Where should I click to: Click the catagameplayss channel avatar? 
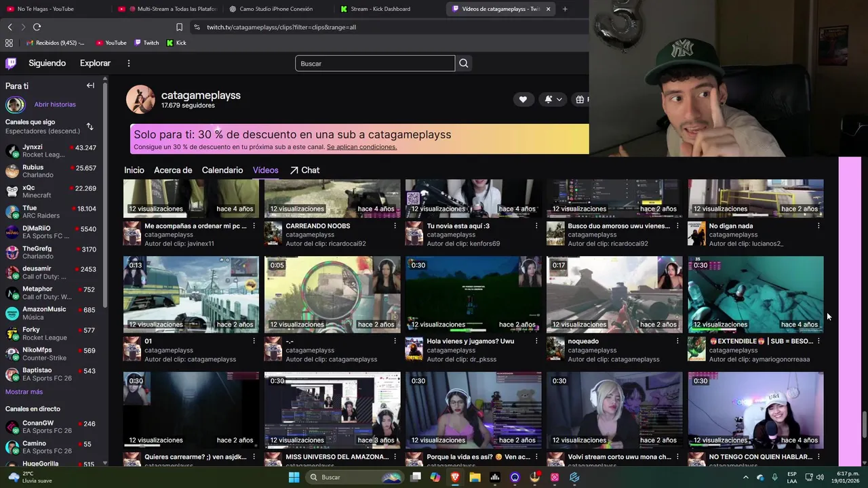click(x=140, y=100)
